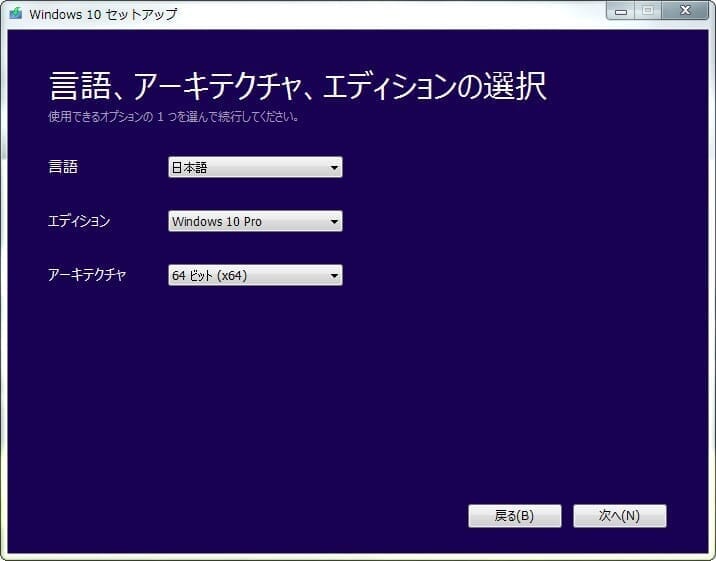The image size is (716, 561).
Task: Click the arrow on the エディション dropdown
Action: coord(334,221)
